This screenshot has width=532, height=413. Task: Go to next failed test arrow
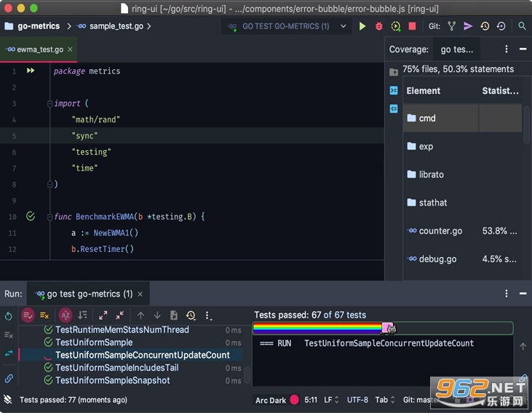[x=157, y=315]
